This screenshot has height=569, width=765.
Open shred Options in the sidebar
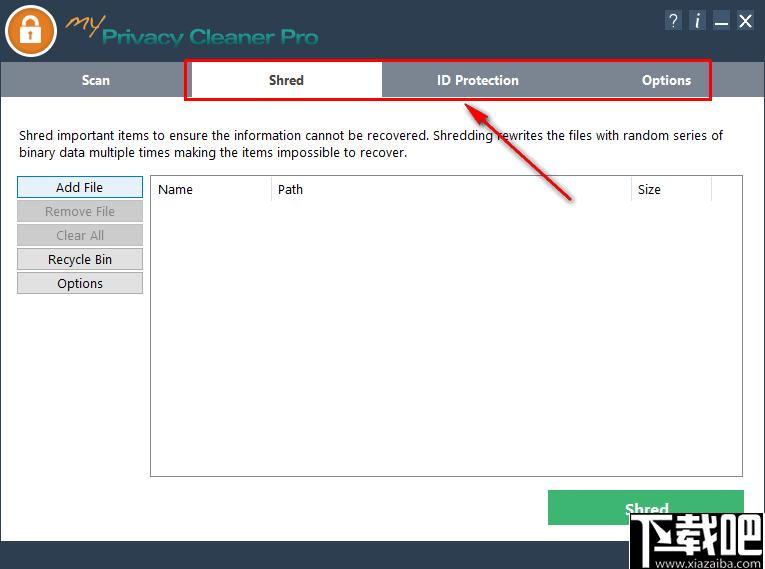(x=80, y=284)
